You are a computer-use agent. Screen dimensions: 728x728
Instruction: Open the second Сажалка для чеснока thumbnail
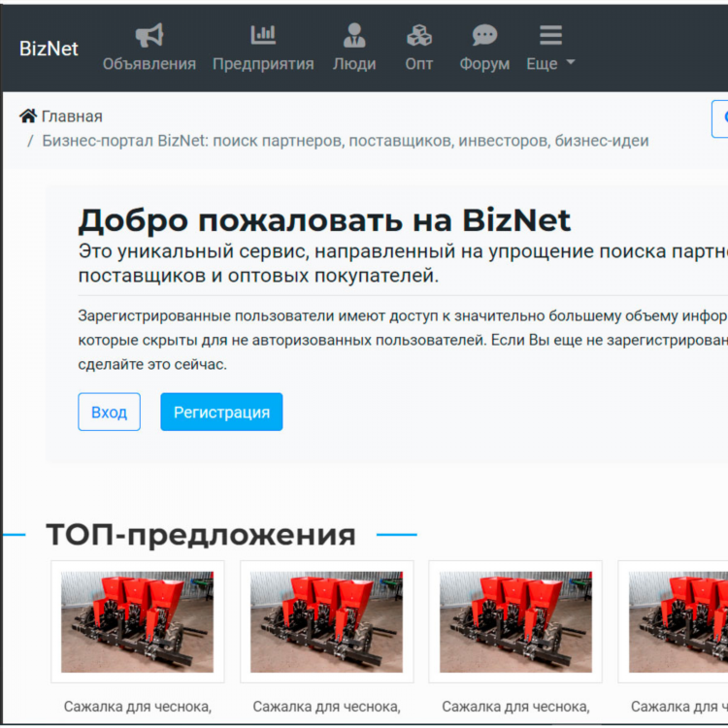[x=326, y=621]
